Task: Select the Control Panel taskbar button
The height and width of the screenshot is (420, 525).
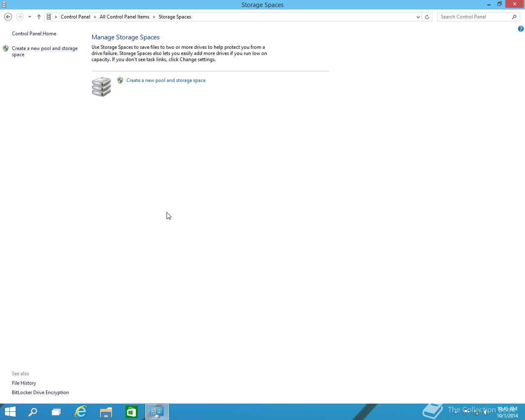Action: (157, 412)
